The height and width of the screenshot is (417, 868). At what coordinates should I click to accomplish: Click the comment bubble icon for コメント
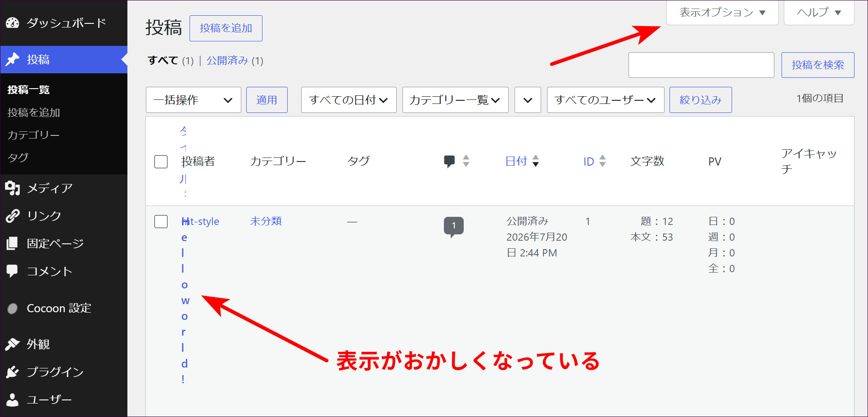click(x=13, y=271)
